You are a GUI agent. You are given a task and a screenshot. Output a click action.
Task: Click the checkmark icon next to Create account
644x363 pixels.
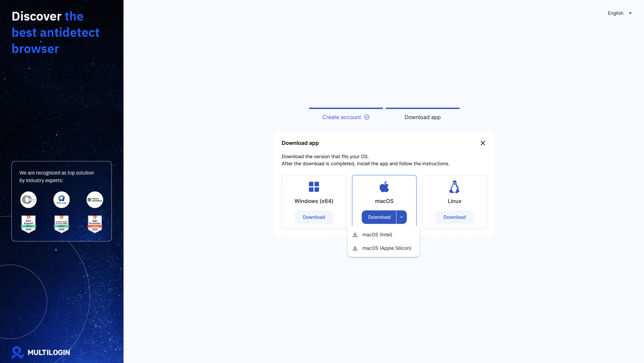pyautogui.click(x=367, y=117)
